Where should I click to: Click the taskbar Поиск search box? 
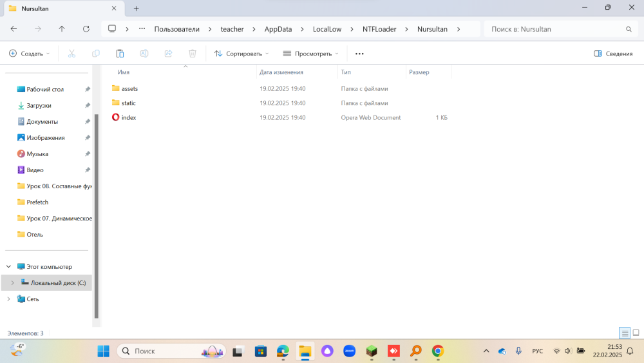point(172,351)
